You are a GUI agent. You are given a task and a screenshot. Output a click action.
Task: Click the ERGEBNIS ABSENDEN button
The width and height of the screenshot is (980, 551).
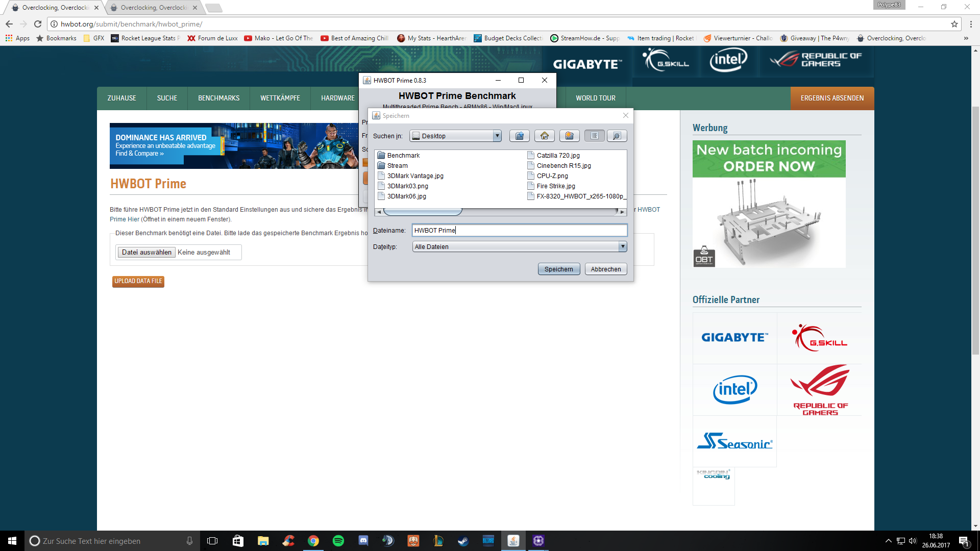point(832,98)
